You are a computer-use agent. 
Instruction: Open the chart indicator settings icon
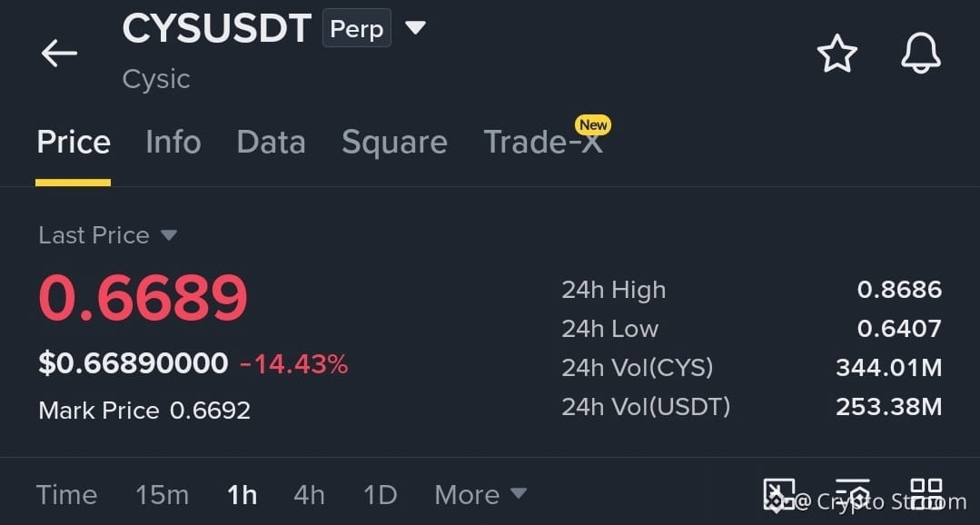853,494
